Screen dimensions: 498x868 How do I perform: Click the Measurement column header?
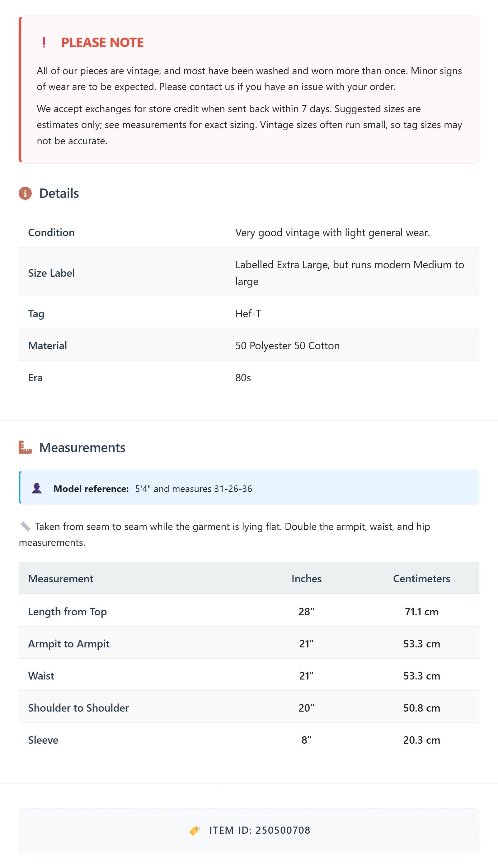point(61,579)
